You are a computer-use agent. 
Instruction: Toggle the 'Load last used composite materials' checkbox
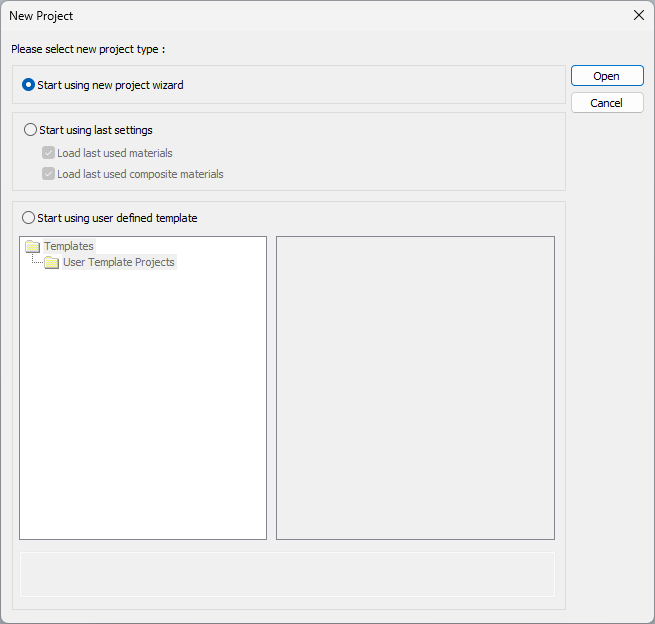48,174
